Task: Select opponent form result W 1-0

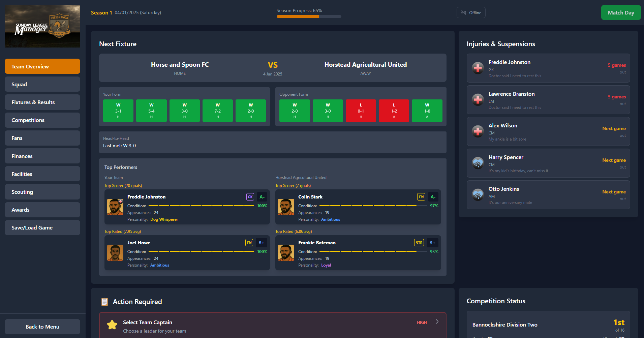Action: click(427, 111)
